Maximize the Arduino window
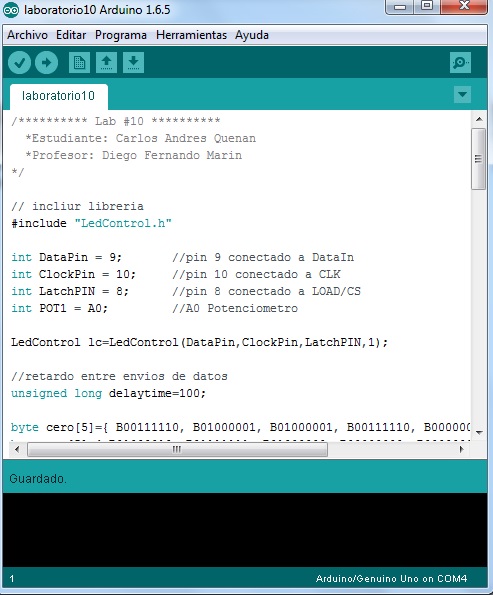 [427, 6]
